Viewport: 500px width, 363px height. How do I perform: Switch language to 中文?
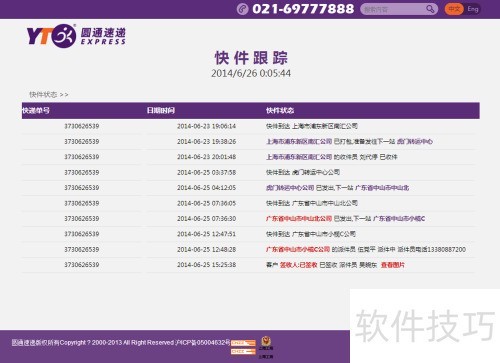point(454,9)
